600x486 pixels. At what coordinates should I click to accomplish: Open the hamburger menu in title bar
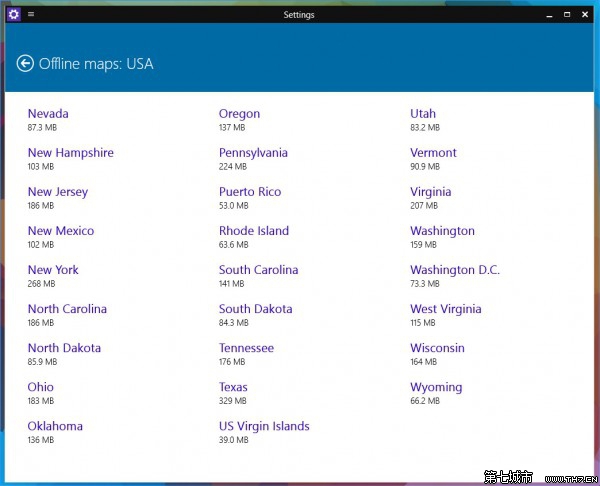(31, 15)
